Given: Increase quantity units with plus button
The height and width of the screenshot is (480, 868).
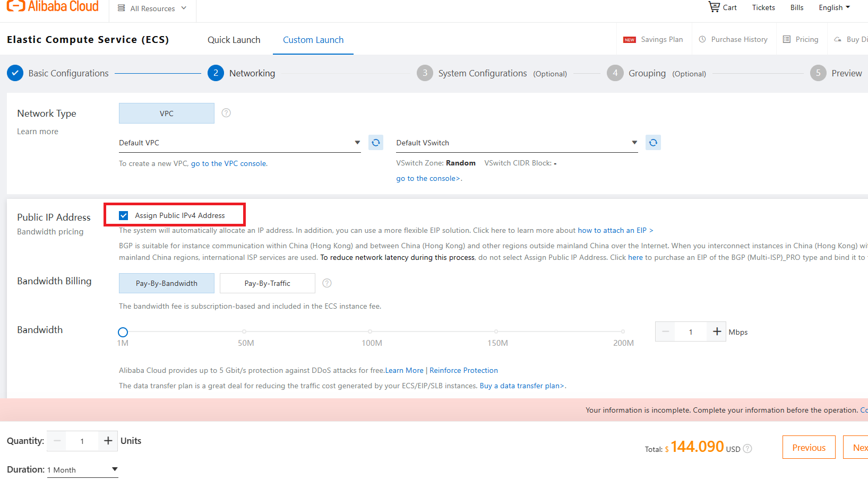Looking at the screenshot, I should click(x=108, y=441).
